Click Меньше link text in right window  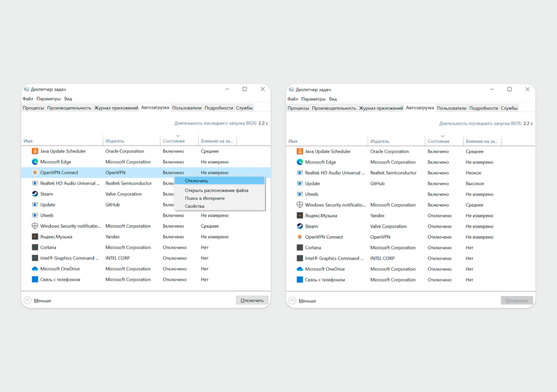307,301
